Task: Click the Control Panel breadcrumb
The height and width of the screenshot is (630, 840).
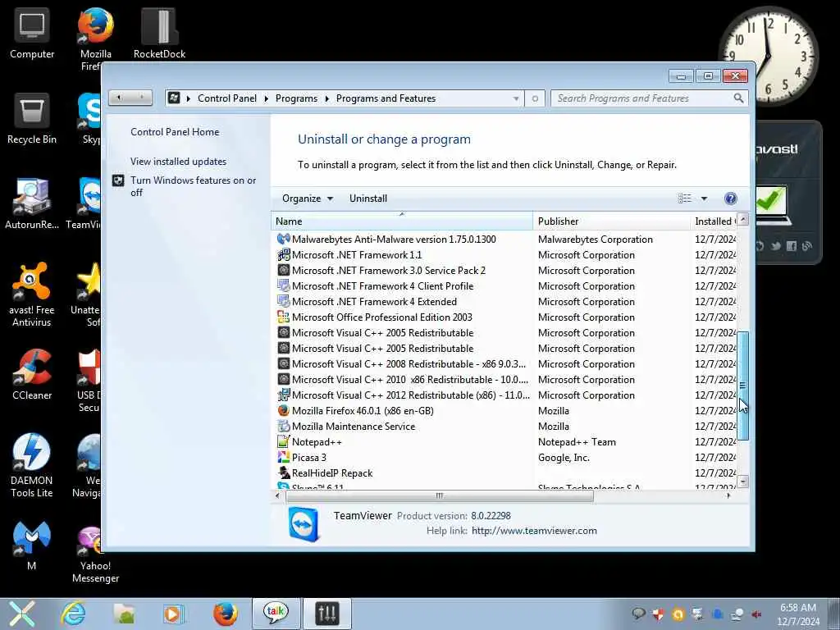Action: pos(227,98)
